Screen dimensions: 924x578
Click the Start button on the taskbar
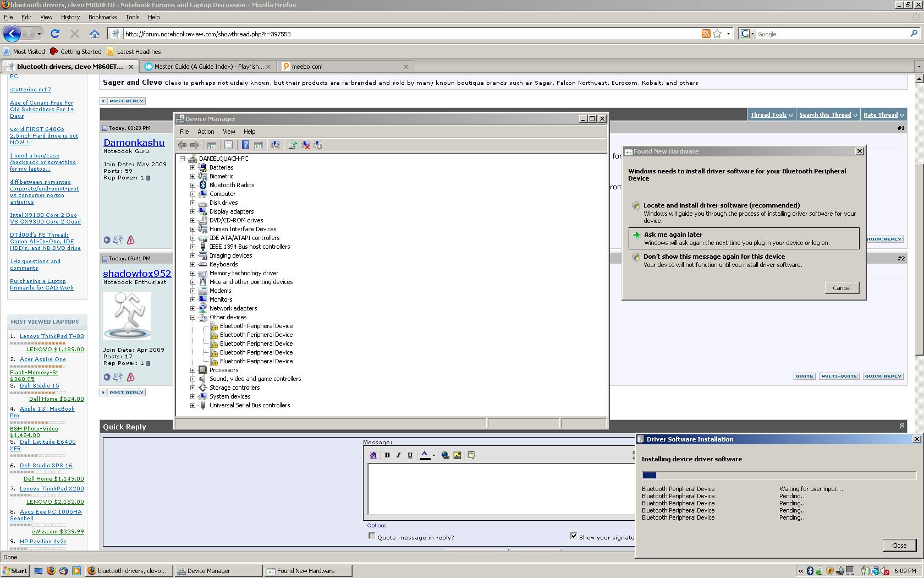pyautogui.click(x=15, y=571)
